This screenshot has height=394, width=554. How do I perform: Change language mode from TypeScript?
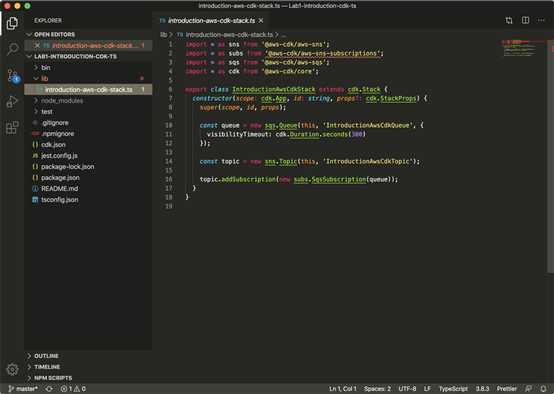pos(453,389)
